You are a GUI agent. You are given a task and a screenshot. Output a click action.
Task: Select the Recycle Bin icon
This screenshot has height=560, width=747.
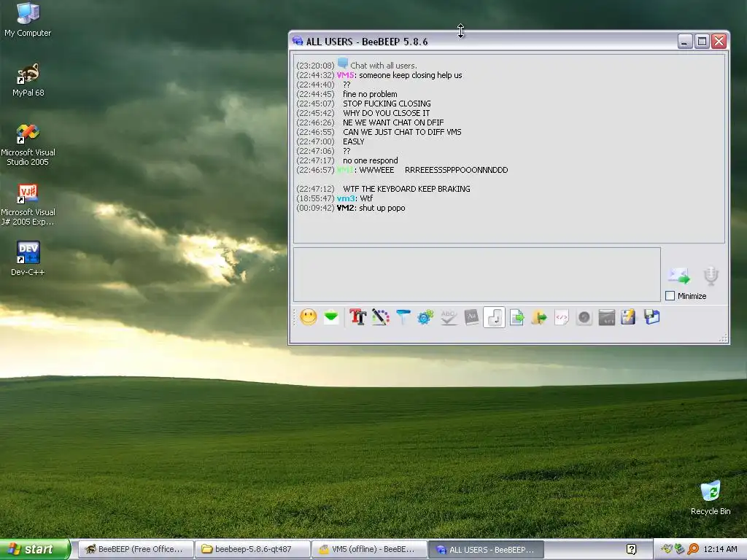pos(711,497)
